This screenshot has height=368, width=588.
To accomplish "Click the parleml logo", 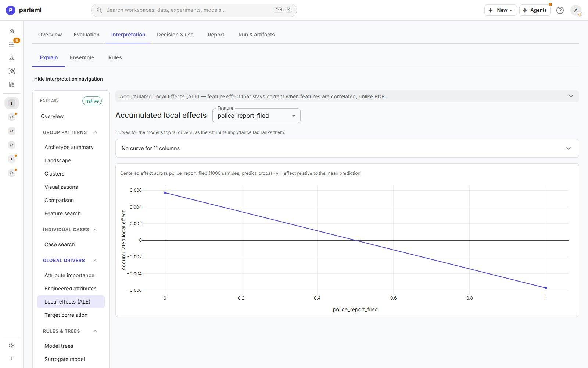I will pyautogui.click(x=24, y=10).
